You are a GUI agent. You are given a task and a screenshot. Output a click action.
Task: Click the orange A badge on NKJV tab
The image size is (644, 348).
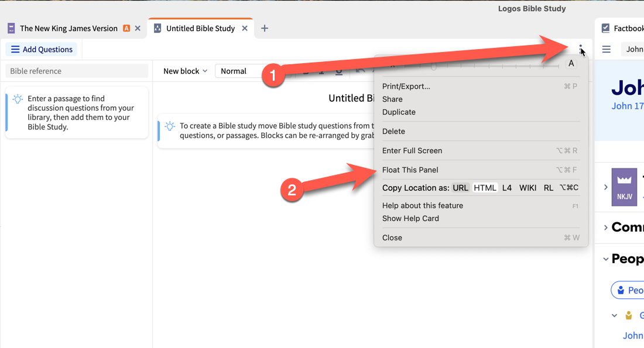point(126,28)
